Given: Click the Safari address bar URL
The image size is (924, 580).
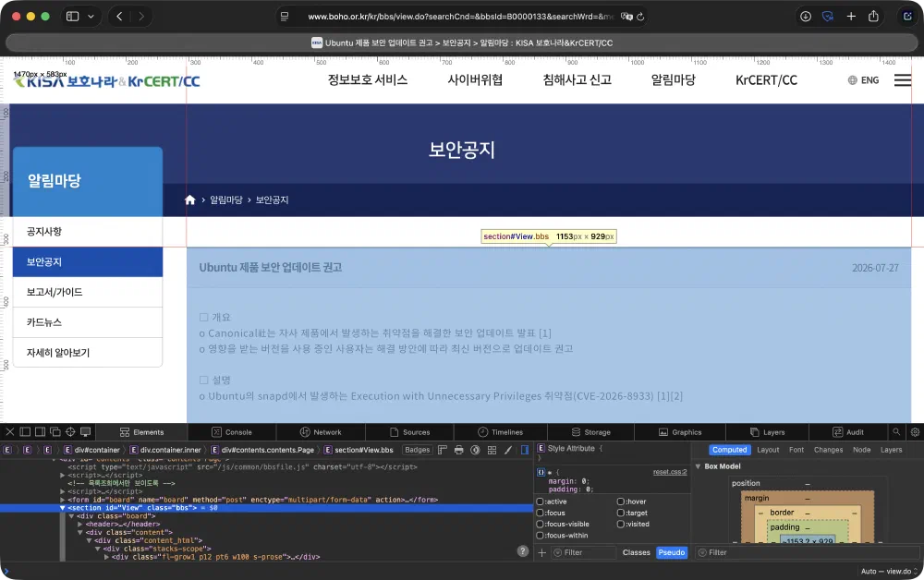Looking at the screenshot, I should 460,17.
